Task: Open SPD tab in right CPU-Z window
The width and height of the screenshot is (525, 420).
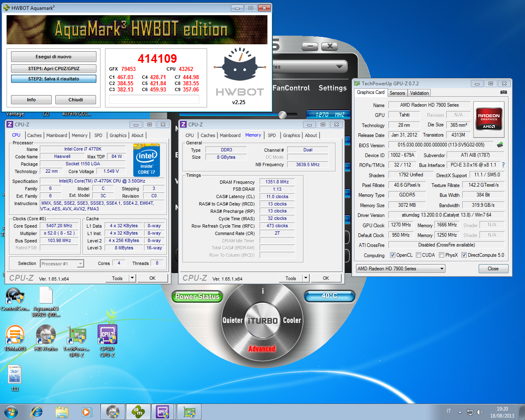Action: point(272,135)
